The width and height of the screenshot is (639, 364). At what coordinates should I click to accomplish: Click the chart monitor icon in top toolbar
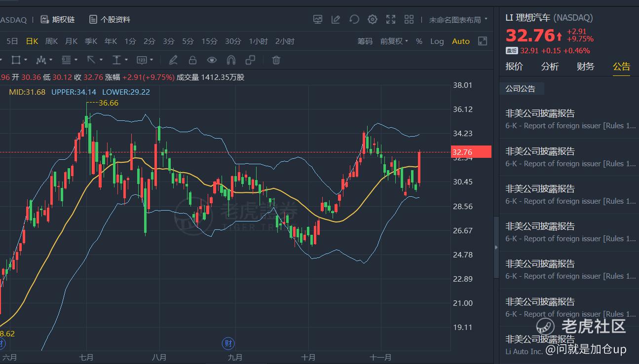318,20
